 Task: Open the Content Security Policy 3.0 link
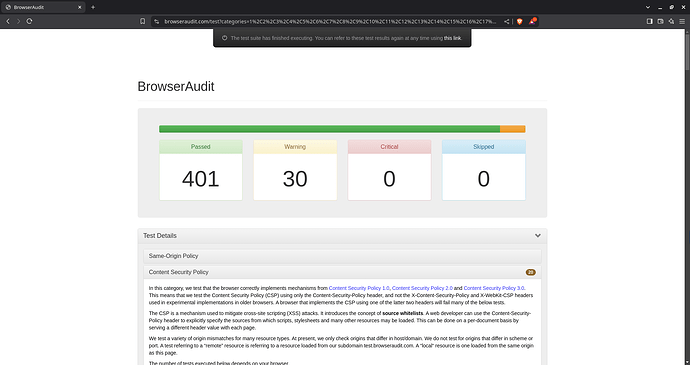494,288
